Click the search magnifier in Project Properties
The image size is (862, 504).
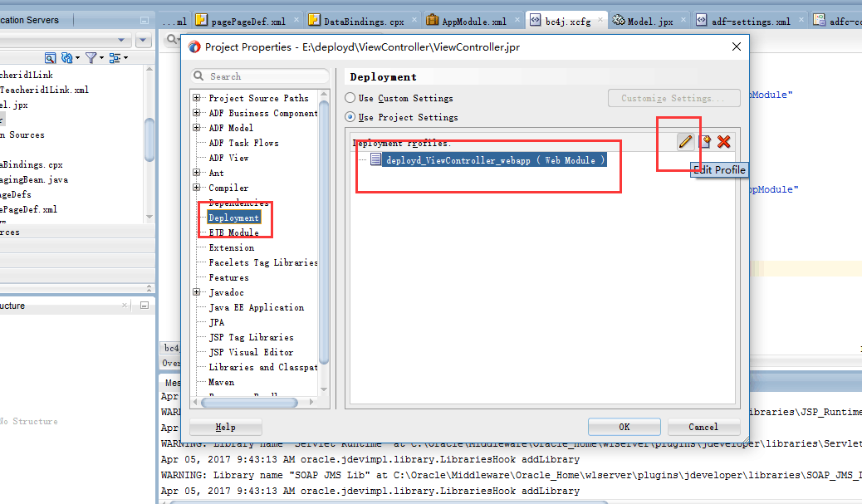(199, 76)
